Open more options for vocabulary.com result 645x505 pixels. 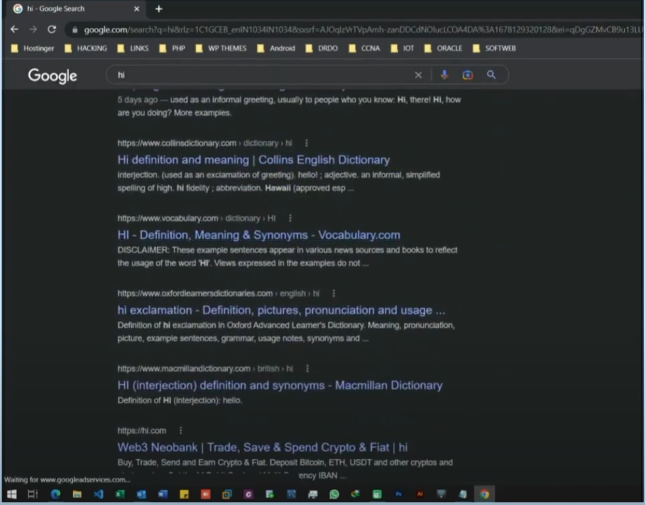tap(290, 218)
